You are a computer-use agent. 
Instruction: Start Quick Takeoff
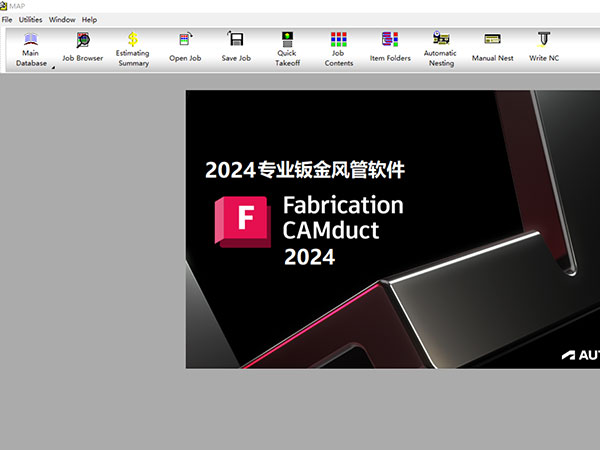tap(287, 49)
